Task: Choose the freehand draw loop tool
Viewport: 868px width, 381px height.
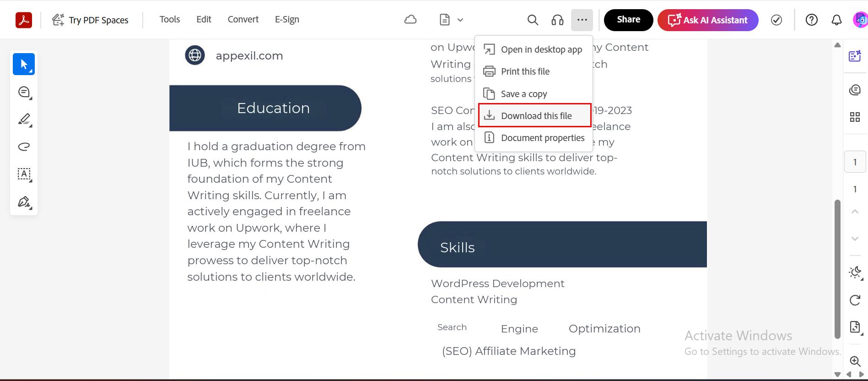Action: coord(24,147)
